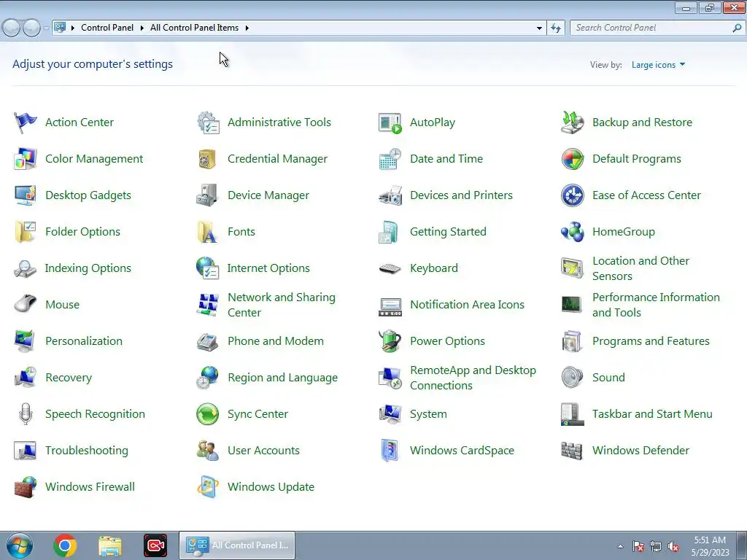The width and height of the screenshot is (747, 560).
Task: Click the screen recorder taskbar icon
Action: point(155,545)
